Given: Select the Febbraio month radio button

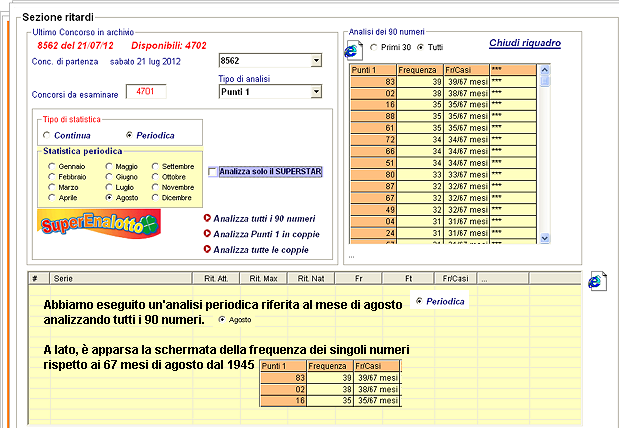Looking at the screenshot, I should coord(51,176).
